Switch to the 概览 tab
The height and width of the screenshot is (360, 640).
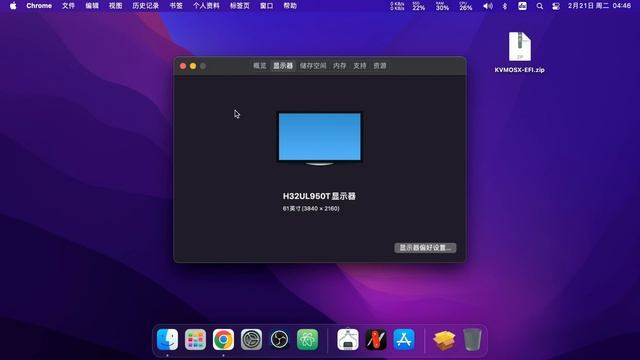[260, 66]
